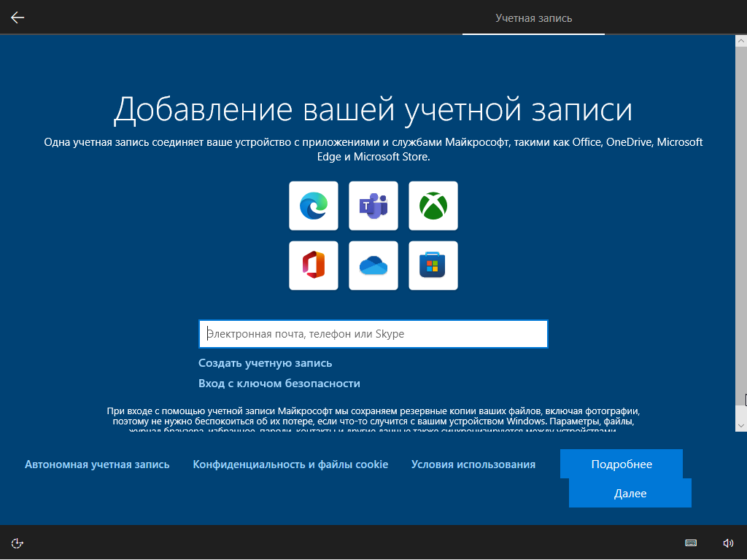
Task: Open Вход с ключом безопасности link
Action: [x=279, y=384]
